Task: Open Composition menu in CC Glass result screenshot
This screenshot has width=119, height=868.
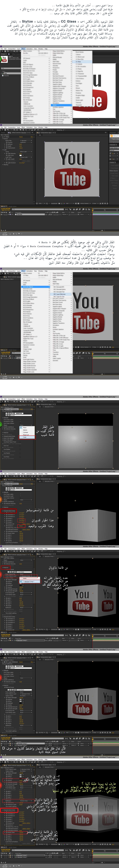Action: tap(12, 127)
